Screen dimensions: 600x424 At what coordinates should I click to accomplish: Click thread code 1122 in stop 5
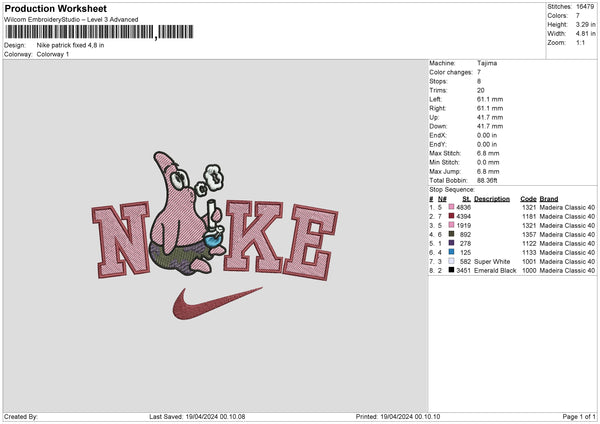(529, 243)
